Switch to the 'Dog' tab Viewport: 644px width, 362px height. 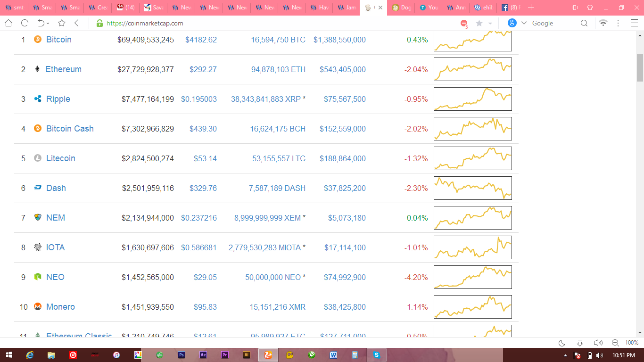pos(401,8)
